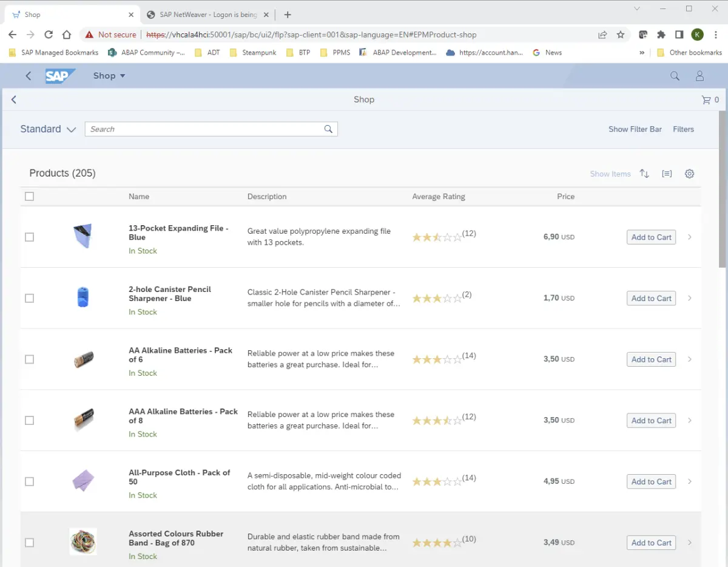Image resolution: width=728 pixels, height=567 pixels.
Task: Open the SAP Managed Bookmarks folder
Action: [53, 53]
